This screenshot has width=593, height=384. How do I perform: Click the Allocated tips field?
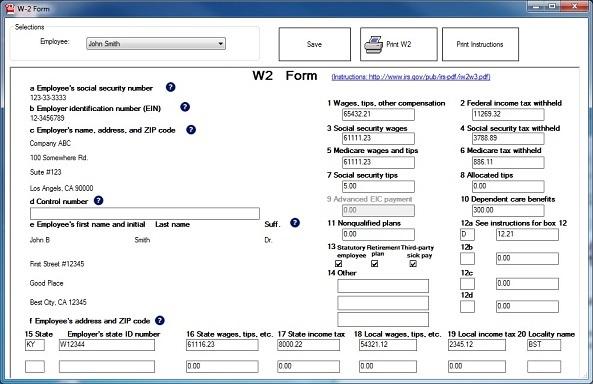tap(508, 186)
